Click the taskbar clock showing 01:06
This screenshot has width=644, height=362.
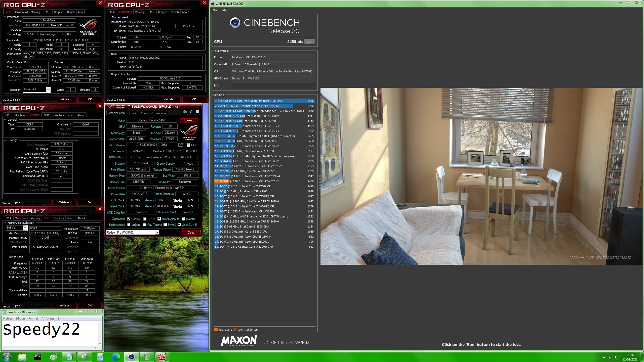pyautogui.click(x=630, y=355)
